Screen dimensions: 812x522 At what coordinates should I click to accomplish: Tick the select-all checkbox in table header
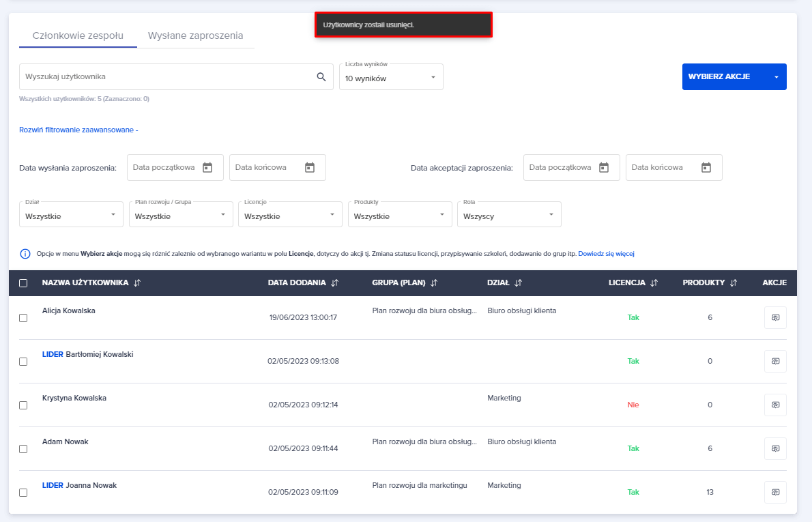coord(23,283)
